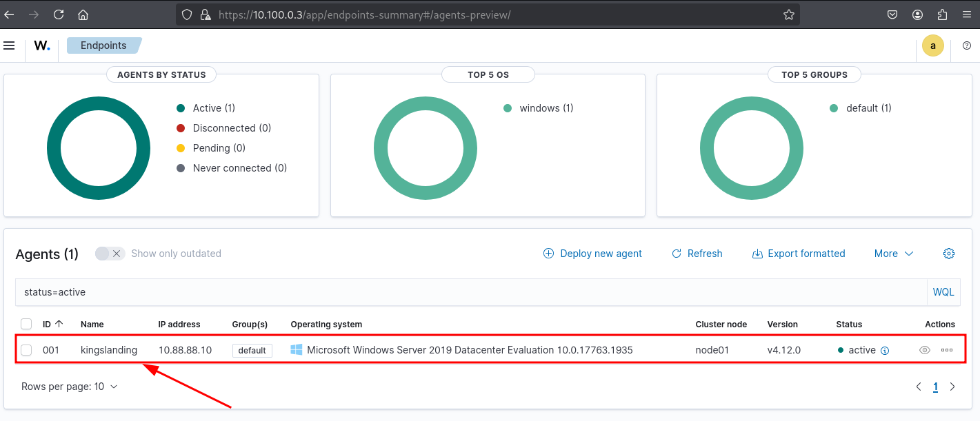Click cluster node value node01
The width and height of the screenshot is (980, 421).
point(710,350)
